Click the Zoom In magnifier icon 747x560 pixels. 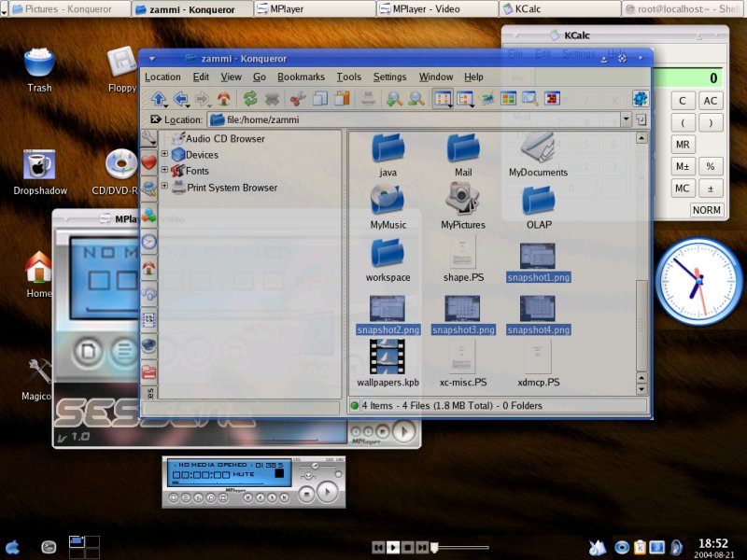(x=394, y=99)
